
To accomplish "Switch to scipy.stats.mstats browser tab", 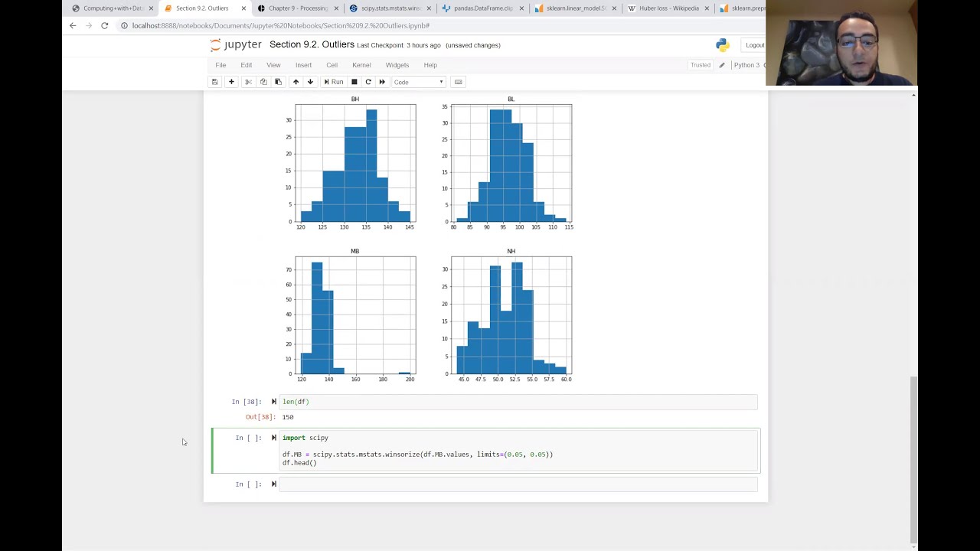I will (x=389, y=8).
